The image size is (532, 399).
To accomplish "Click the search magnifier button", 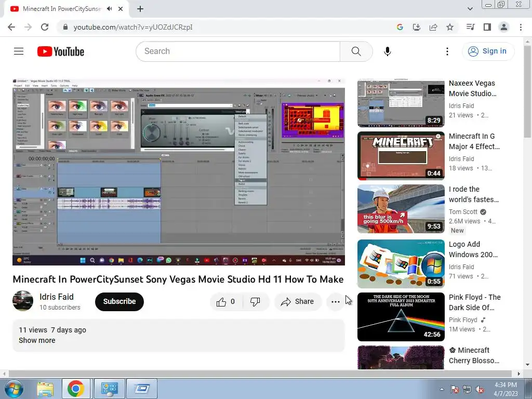I will pos(356,51).
